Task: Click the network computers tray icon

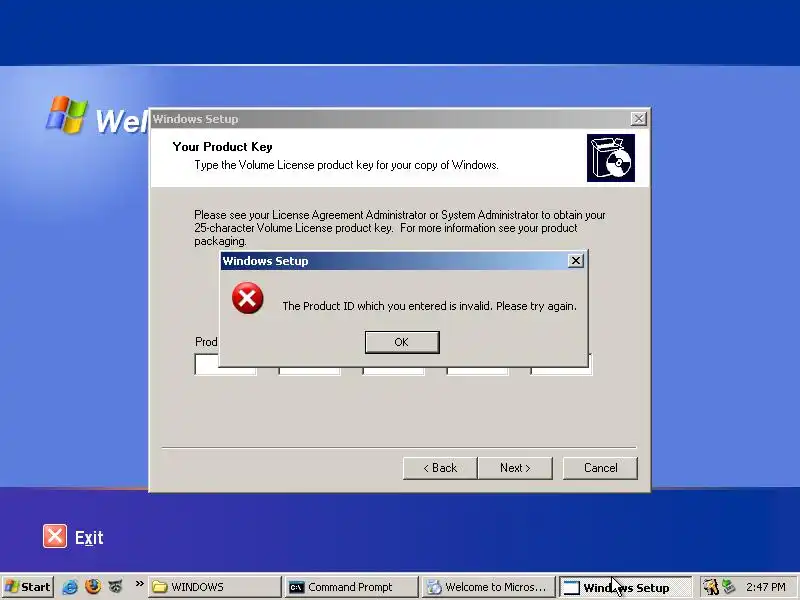Action: pos(729,587)
